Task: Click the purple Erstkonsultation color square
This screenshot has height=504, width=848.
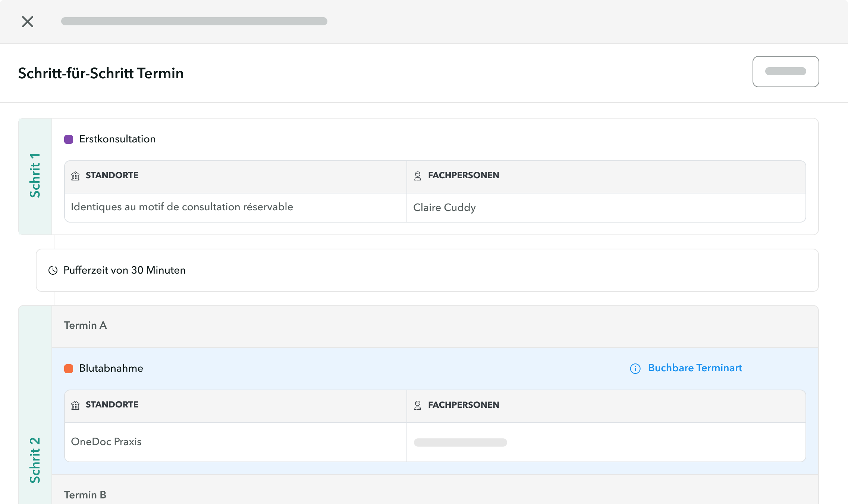Action: coord(69,139)
